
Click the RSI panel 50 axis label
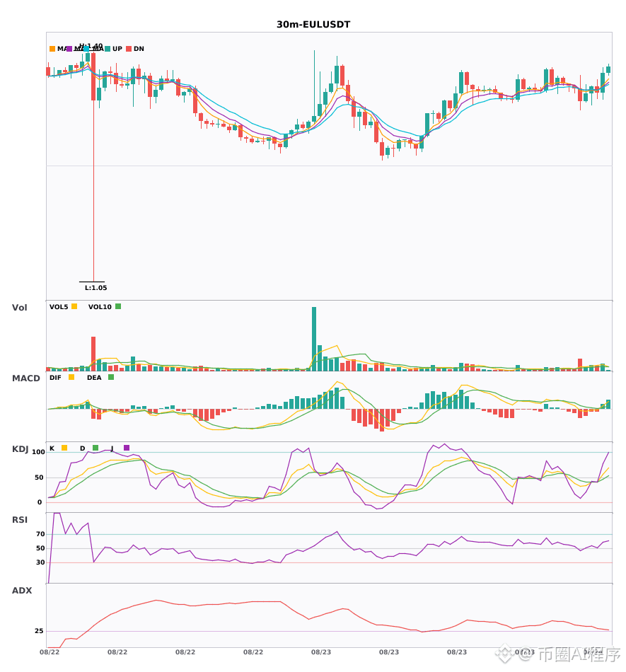pos(40,548)
